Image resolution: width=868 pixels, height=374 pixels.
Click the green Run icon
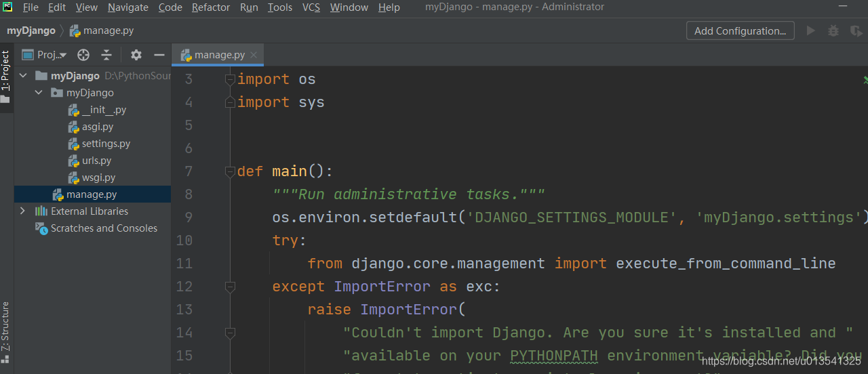[x=810, y=30]
